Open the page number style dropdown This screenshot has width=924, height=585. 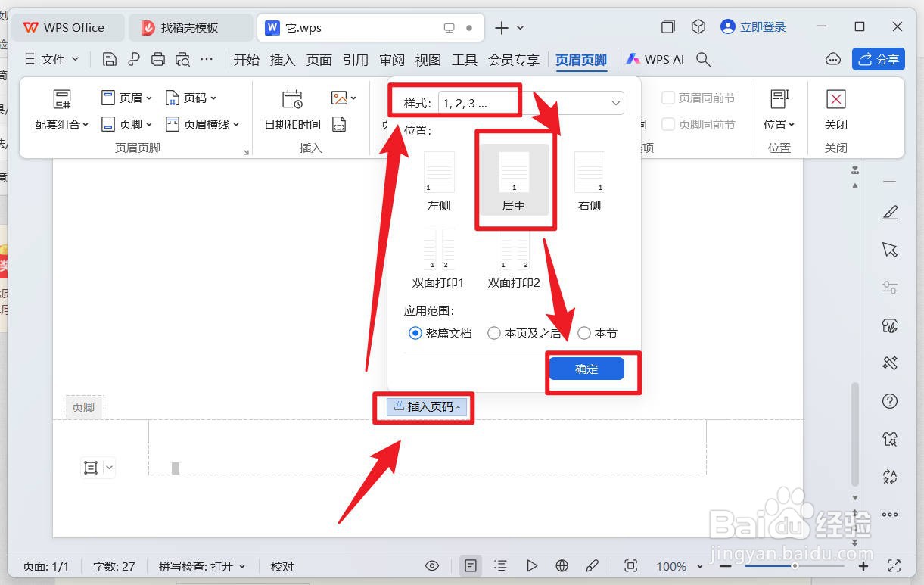[616, 103]
